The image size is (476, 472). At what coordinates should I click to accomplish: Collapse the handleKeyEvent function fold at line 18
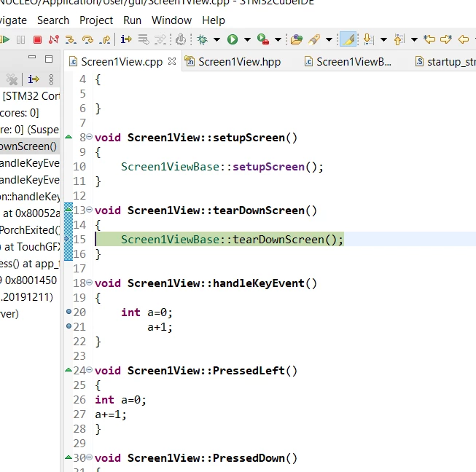click(89, 283)
